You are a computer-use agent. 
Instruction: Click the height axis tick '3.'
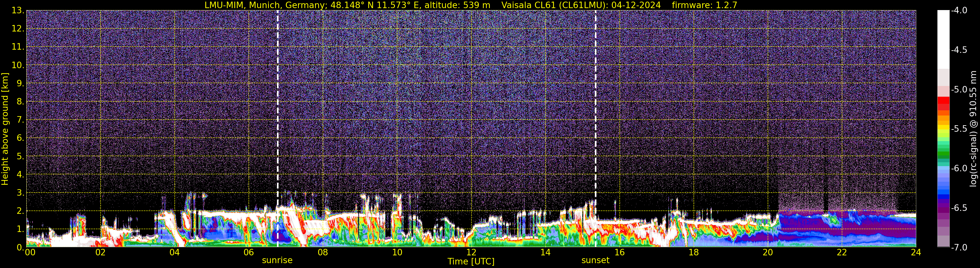pyautogui.click(x=20, y=193)
